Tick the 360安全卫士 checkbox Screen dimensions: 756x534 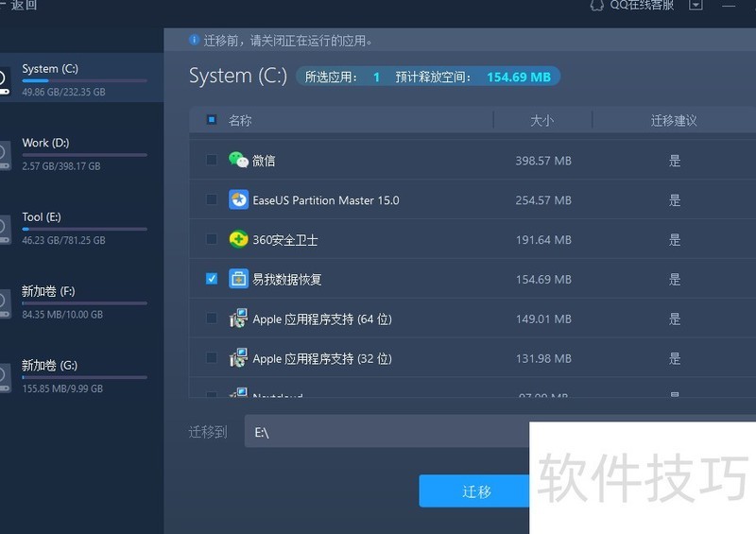click(212, 240)
